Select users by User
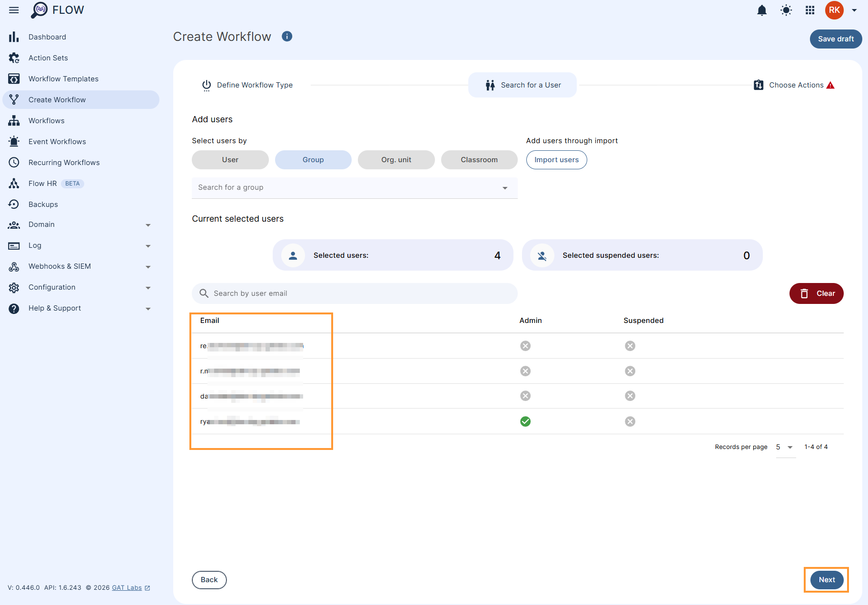Image resolution: width=868 pixels, height=605 pixels. click(x=230, y=160)
